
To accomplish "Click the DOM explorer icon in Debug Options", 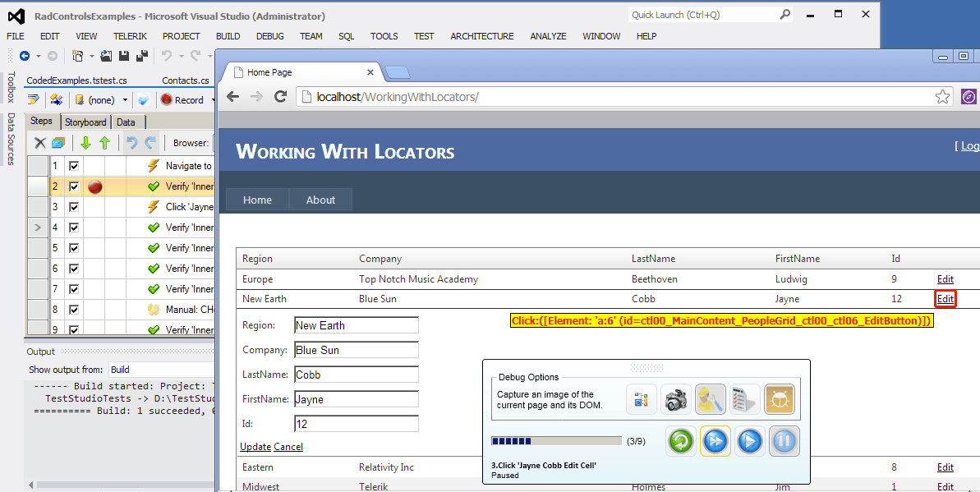I will tap(642, 399).
